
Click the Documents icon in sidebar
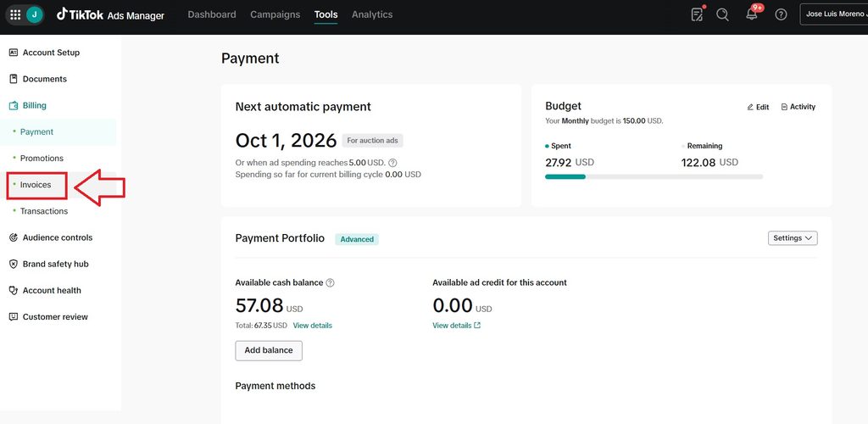(x=14, y=79)
